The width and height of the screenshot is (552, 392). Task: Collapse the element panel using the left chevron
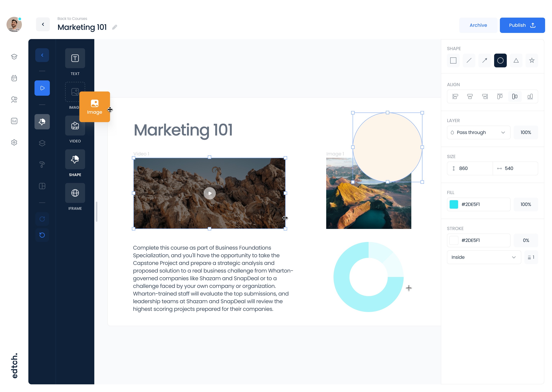pyautogui.click(x=42, y=55)
